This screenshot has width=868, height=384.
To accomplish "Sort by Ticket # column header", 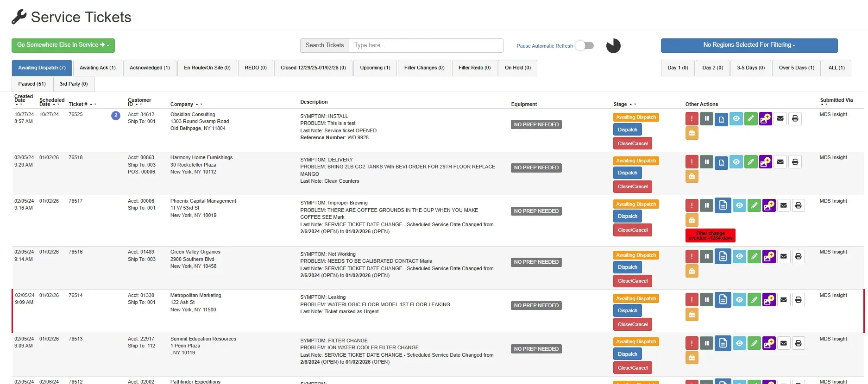I will (82, 104).
